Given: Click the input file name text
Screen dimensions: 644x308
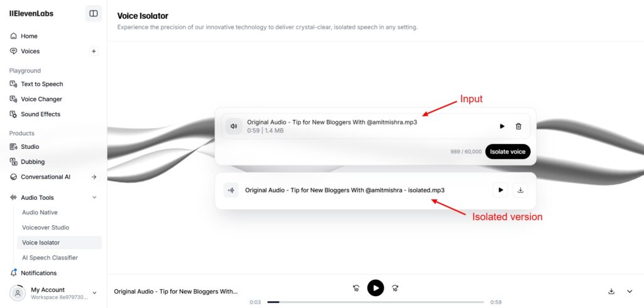Looking at the screenshot, I should click(332, 123).
